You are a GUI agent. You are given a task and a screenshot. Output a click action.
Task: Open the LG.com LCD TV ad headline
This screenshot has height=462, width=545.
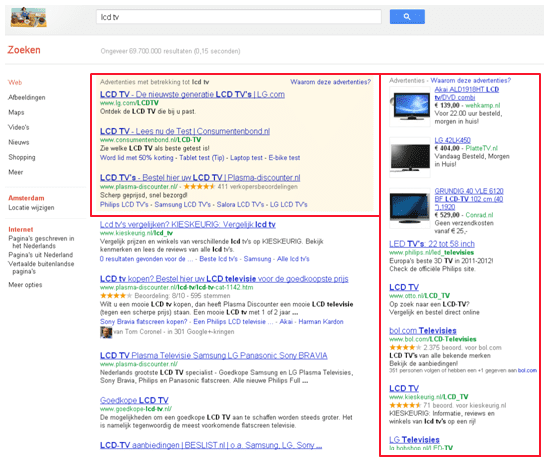coord(192,95)
